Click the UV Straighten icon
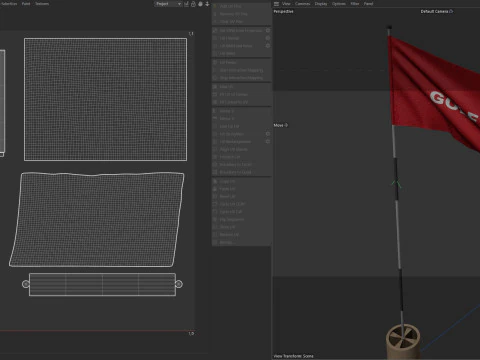 point(215,134)
